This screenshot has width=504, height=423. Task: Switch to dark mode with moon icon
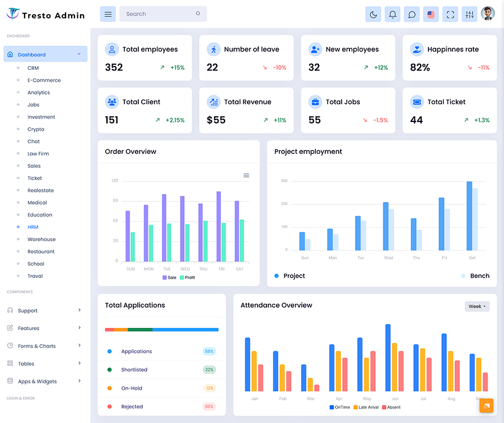pos(373,14)
